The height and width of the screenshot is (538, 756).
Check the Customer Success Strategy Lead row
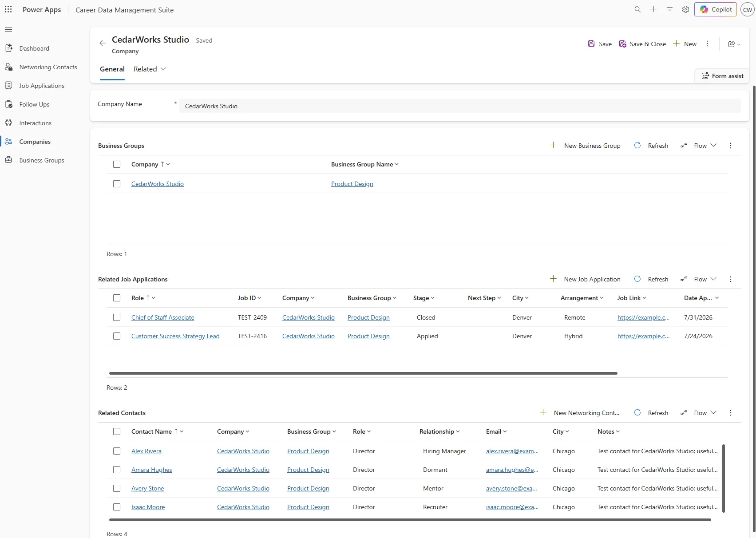tap(117, 336)
